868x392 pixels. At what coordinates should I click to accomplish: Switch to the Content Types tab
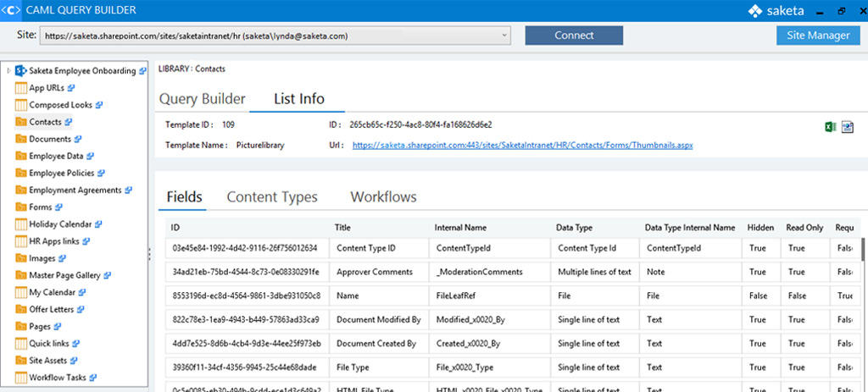272,196
